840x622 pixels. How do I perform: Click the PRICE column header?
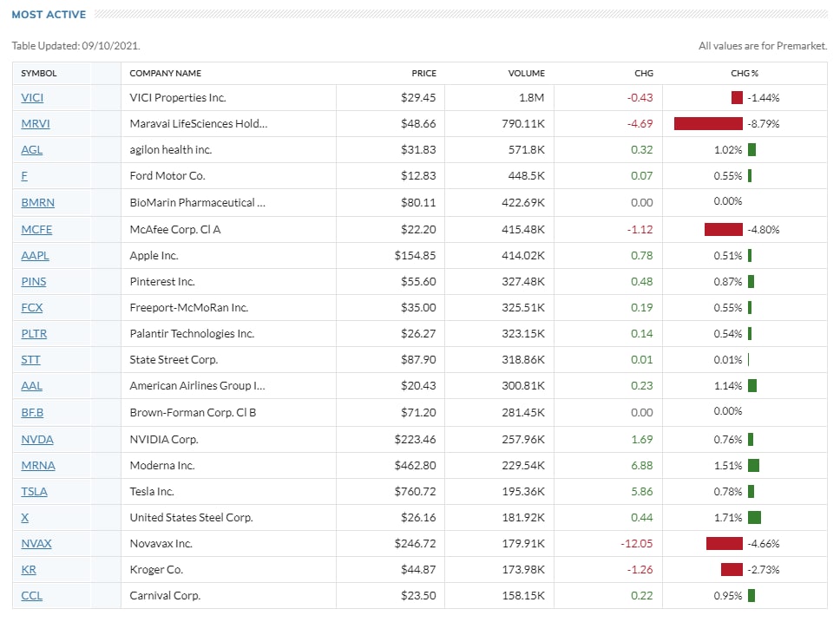(x=423, y=74)
